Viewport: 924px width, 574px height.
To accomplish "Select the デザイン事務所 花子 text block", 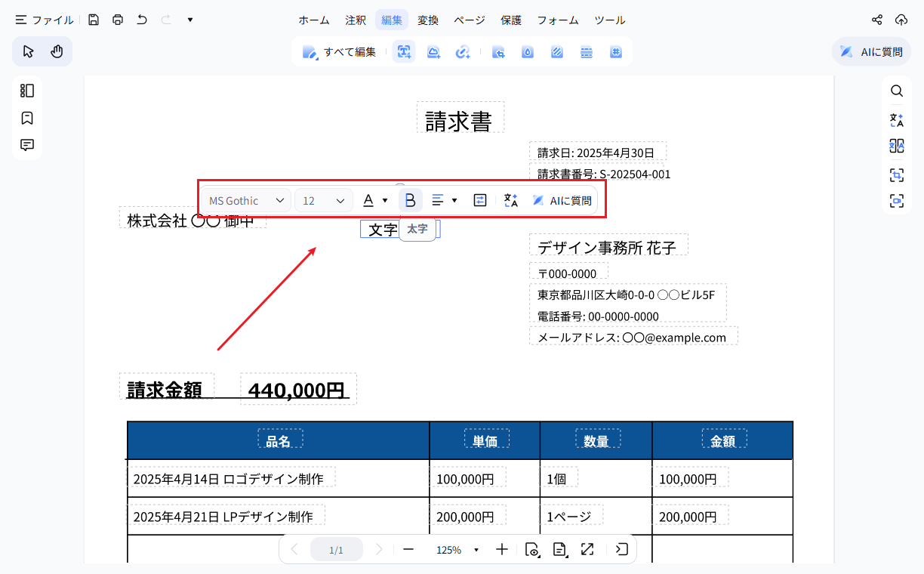I will coord(608,245).
